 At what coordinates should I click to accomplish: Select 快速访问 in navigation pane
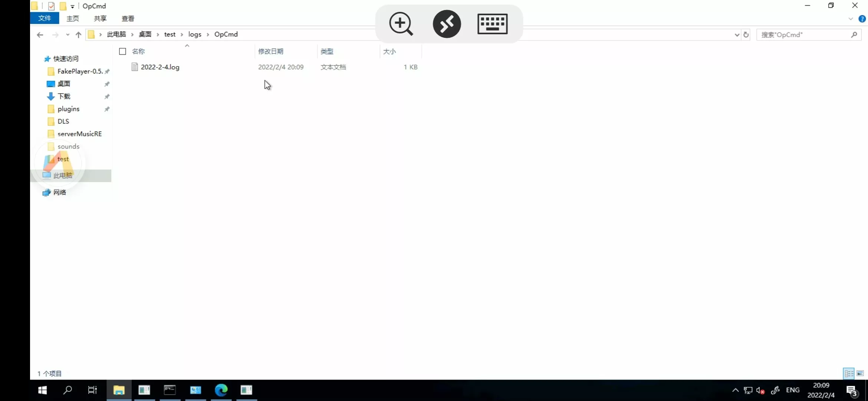point(66,59)
